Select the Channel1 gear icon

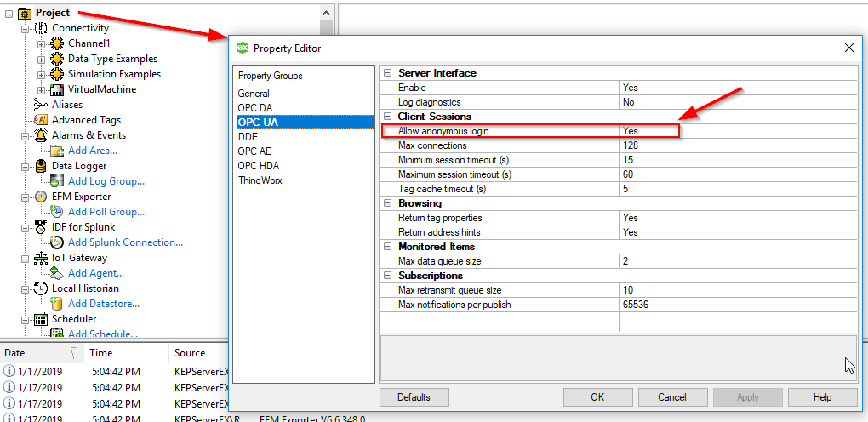57,43
